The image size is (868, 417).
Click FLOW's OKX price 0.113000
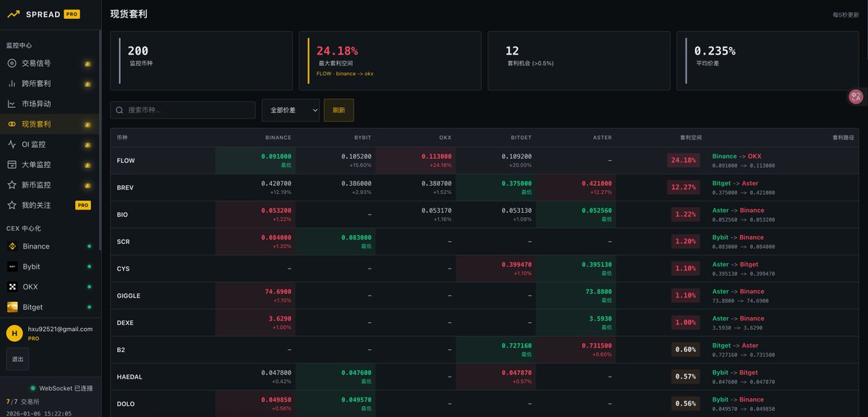436,156
